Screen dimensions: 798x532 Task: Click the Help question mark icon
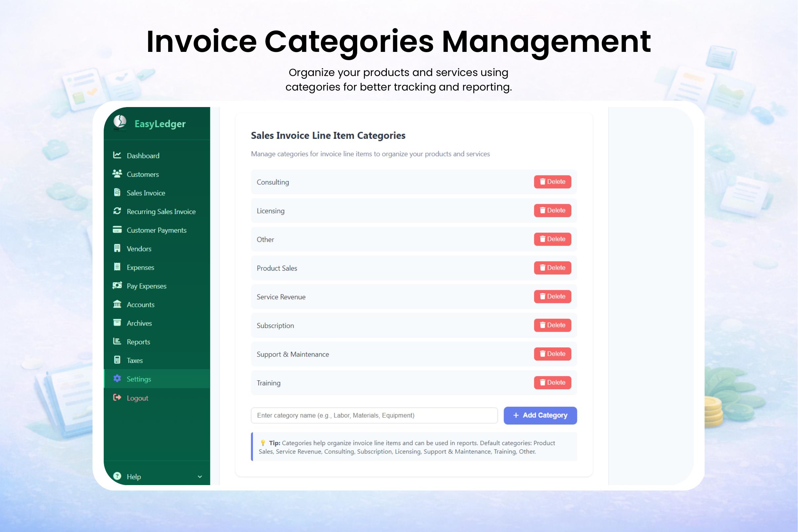pos(117,476)
